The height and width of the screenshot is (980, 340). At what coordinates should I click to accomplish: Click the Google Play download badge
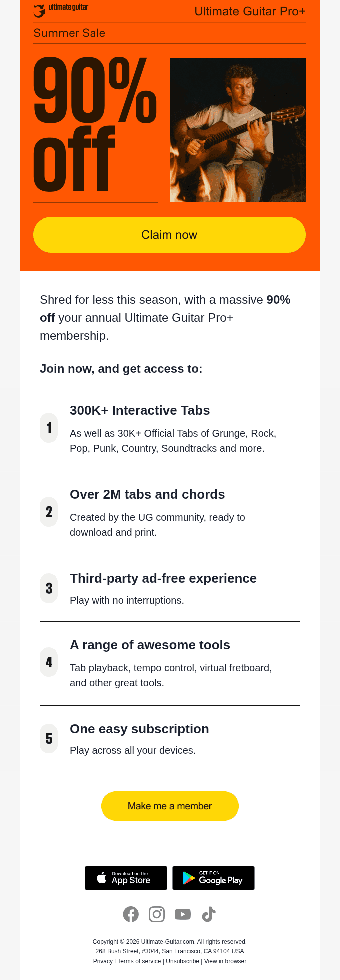point(213,878)
